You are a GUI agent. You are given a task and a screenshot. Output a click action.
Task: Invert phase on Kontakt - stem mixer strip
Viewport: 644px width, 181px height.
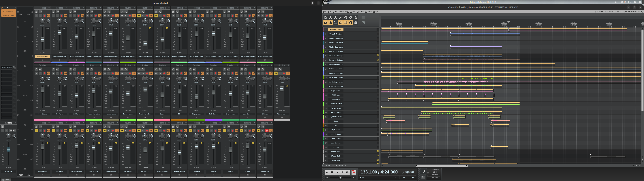click(37, 12)
